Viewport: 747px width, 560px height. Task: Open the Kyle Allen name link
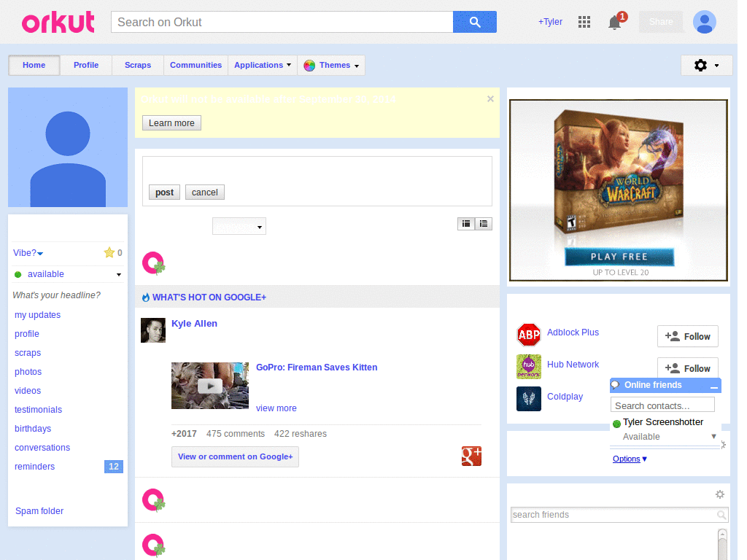click(x=194, y=323)
